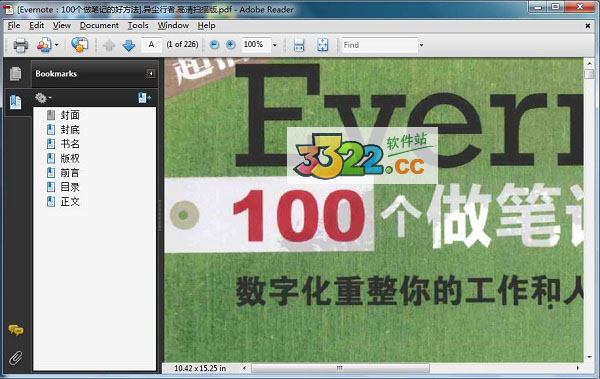Select the 前言 bookmark

pos(70,173)
